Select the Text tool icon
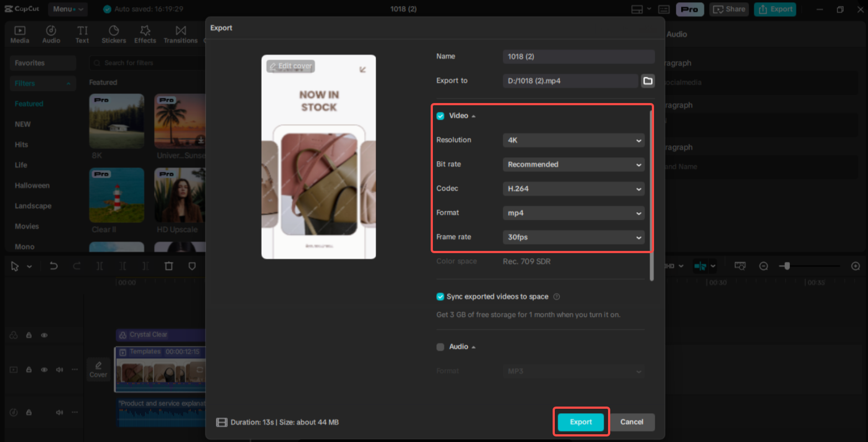The width and height of the screenshot is (868, 442). point(82,34)
